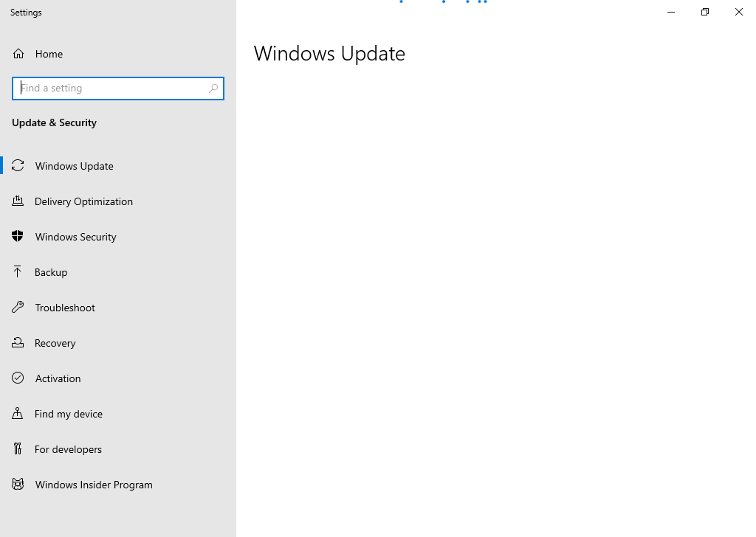Open Windows Security settings
This screenshot has width=756, height=537.
click(118, 237)
